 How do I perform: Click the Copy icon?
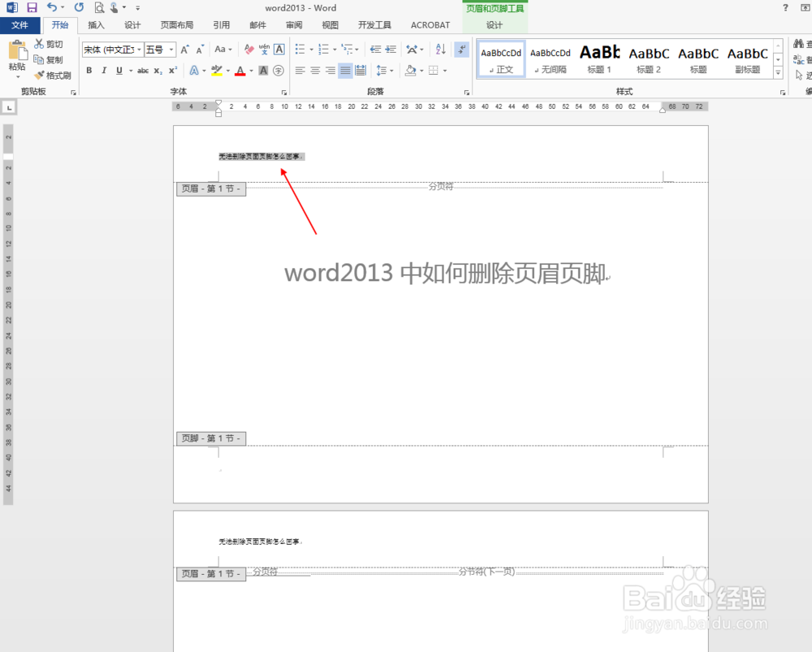[x=39, y=59]
